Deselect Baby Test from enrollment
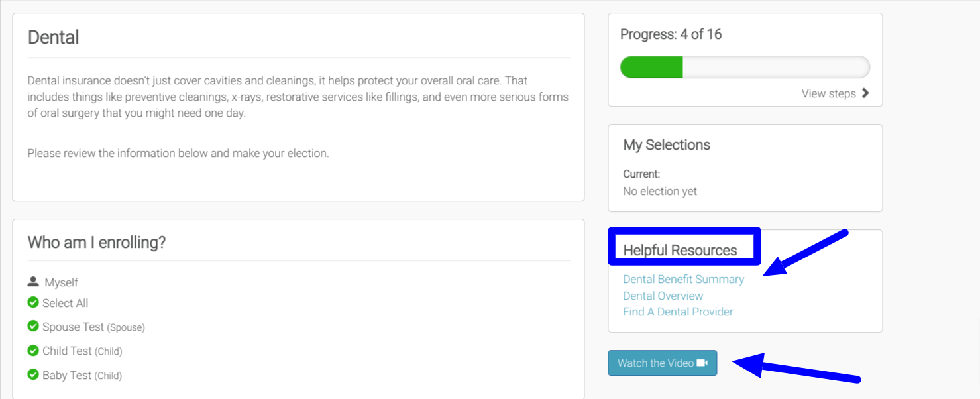This screenshot has height=399, width=980. point(33,375)
